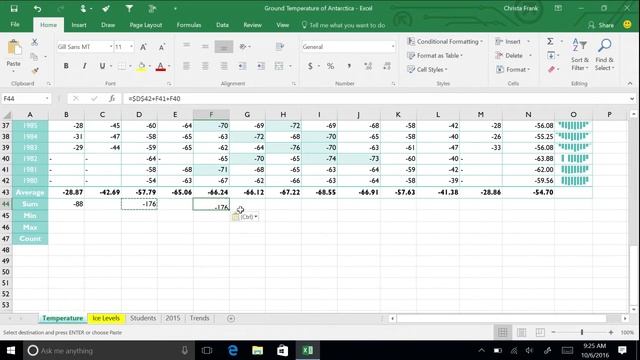This screenshot has height=360, width=640.
Task: Open the File menu
Action: [15, 24]
